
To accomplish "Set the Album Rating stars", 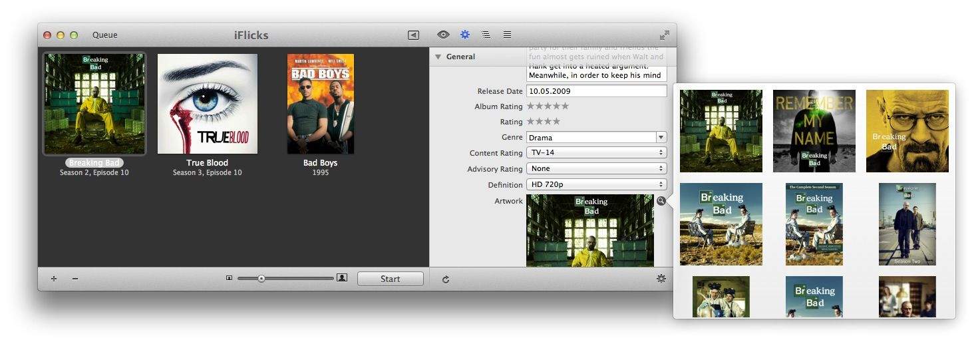I will click(548, 106).
